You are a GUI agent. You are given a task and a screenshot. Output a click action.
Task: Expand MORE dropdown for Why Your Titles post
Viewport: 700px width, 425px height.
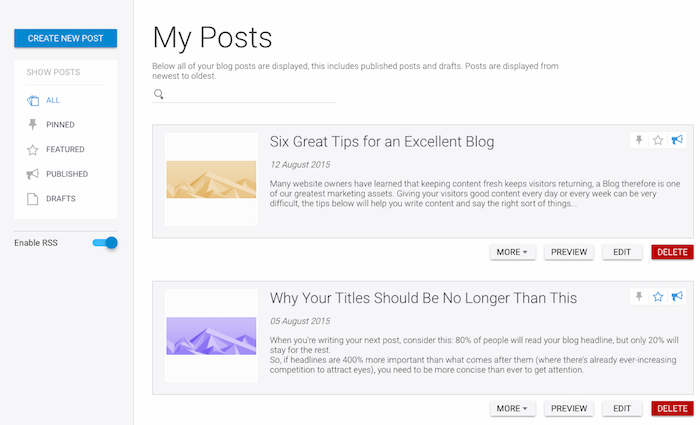click(x=512, y=408)
